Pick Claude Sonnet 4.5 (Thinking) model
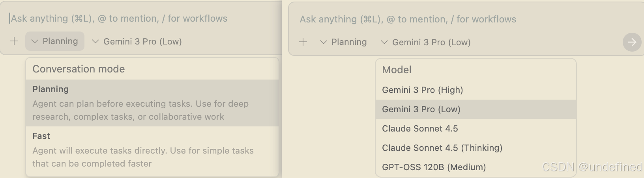 click(x=442, y=148)
